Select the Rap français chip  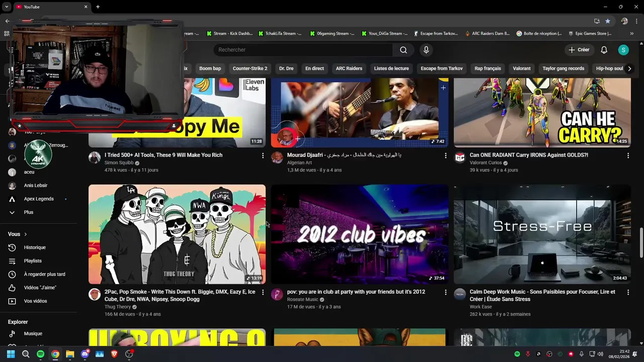488,68
